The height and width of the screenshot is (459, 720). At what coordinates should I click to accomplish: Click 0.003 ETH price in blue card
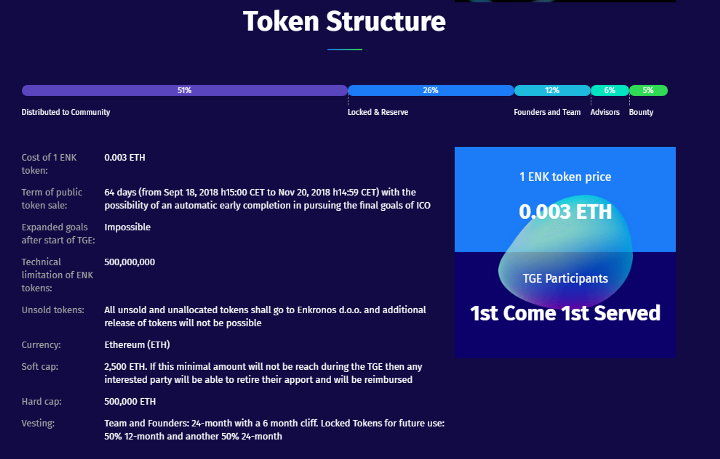(565, 211)
